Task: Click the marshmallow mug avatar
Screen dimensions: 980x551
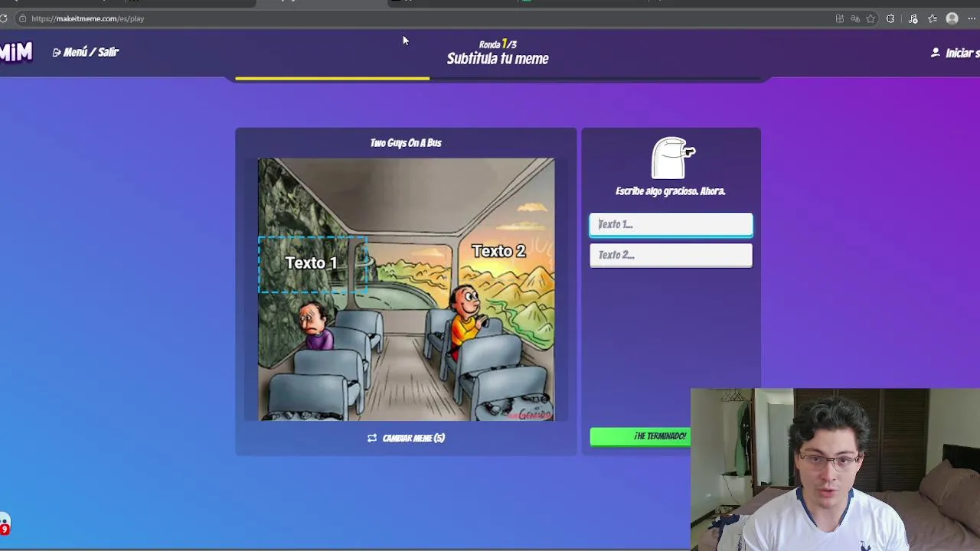Action: pos(672,158)
